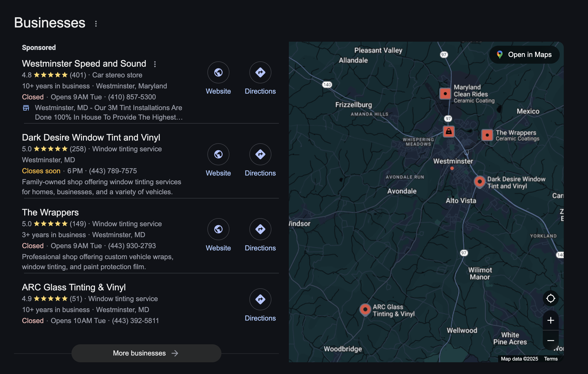Click the storefront icon beside 3M Tint text

(x=26, y=108)
